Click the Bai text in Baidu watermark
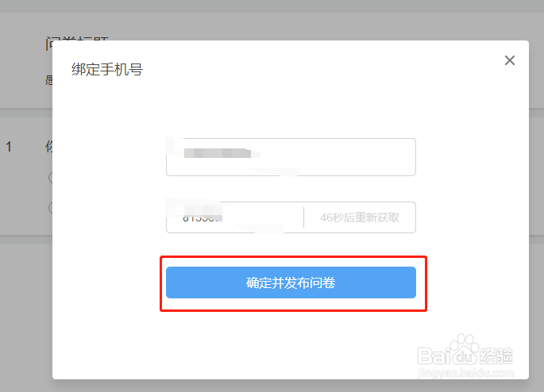 [434, 356]
